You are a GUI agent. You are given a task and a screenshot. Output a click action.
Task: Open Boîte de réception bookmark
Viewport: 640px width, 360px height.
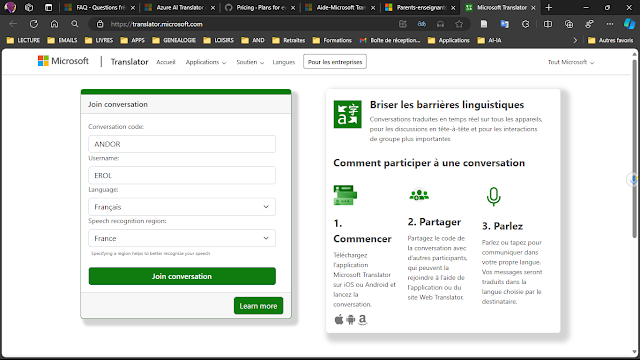[x=390, y=40]
